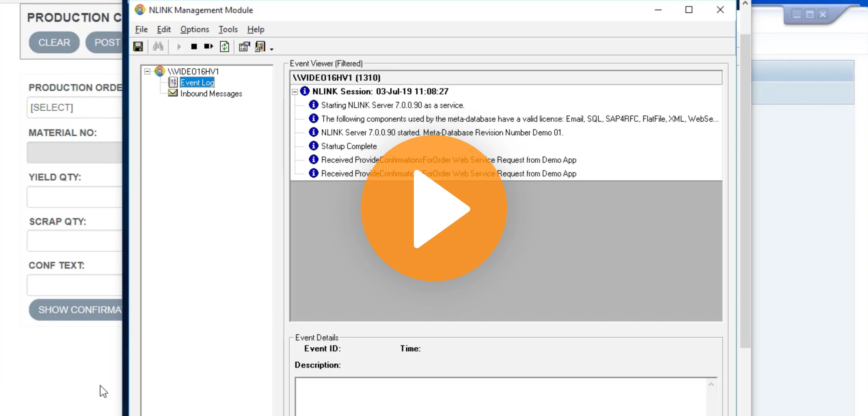Click the stop-and-start restart toolbar icon
The image size is (868, 416).
(x=208, y=46)
